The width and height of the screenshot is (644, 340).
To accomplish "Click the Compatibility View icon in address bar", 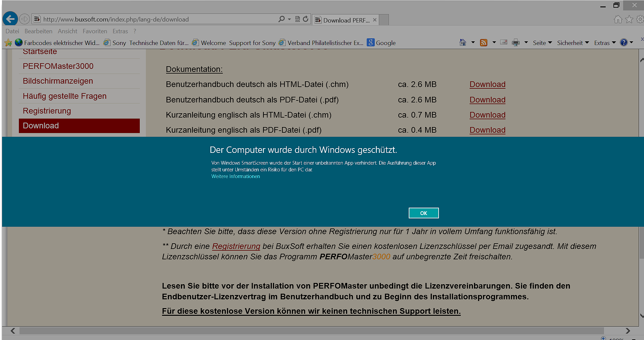I will click(x=297, y=19).
